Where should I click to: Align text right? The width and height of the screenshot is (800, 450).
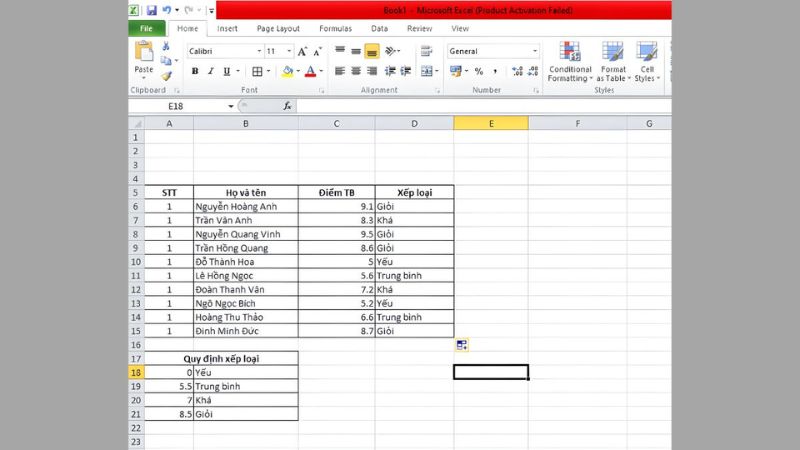point(372,71)
